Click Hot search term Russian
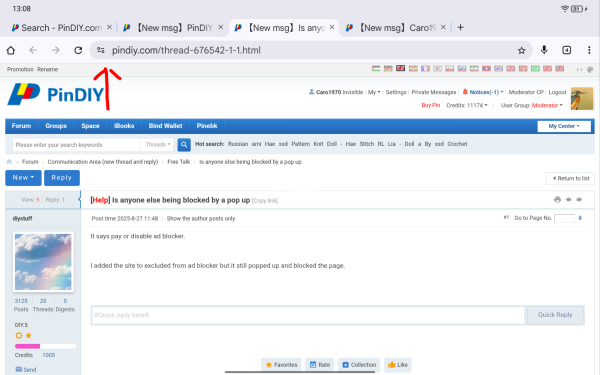Viewport: 600px width, 375px height. coord(238,144)
